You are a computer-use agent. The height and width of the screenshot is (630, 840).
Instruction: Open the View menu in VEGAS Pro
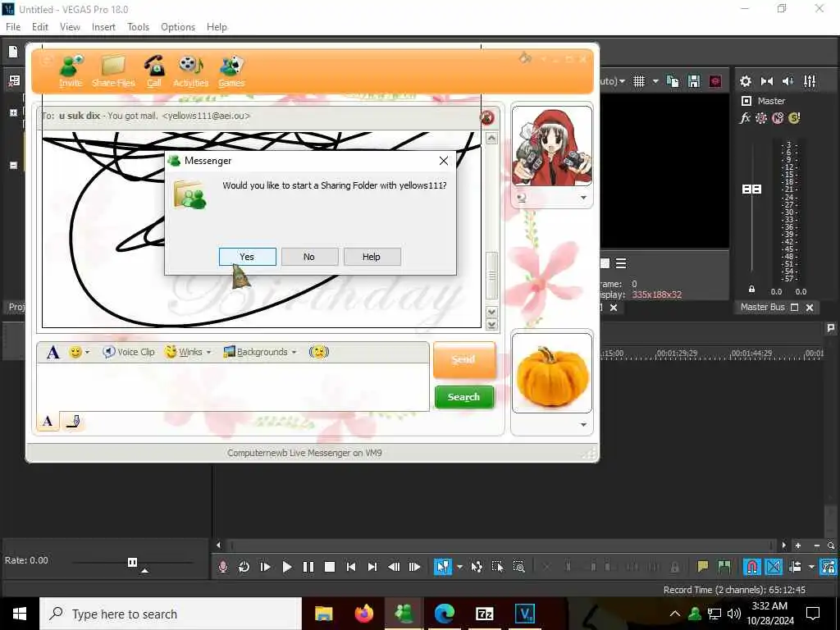click(x=70, y=27)
